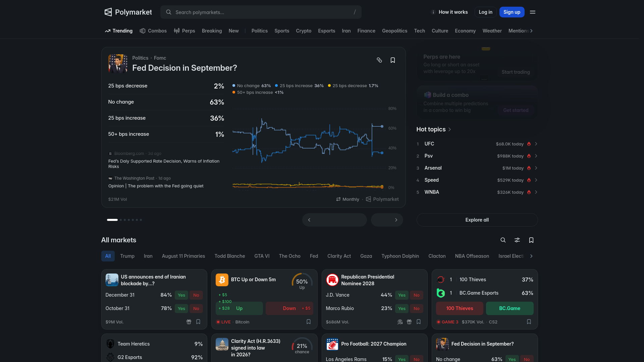Click the How it works info icon
The image size is (644, 362).
click(433, 12)
